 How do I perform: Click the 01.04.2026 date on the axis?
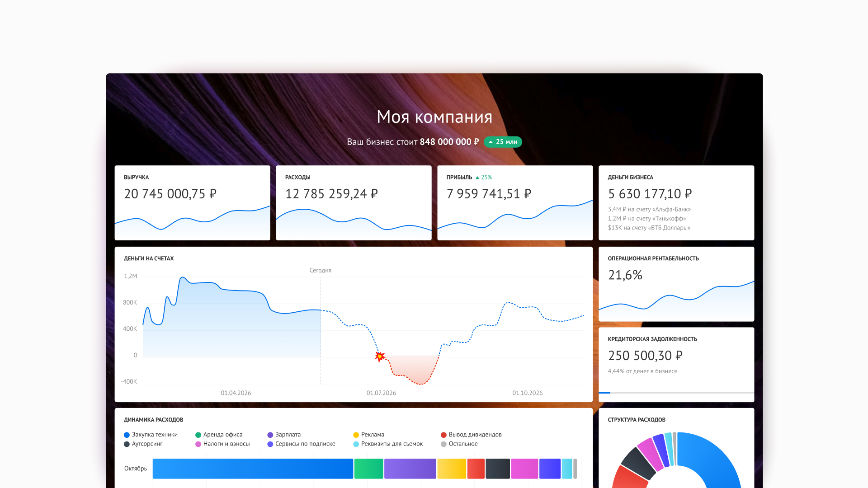(x=236, y=393)
